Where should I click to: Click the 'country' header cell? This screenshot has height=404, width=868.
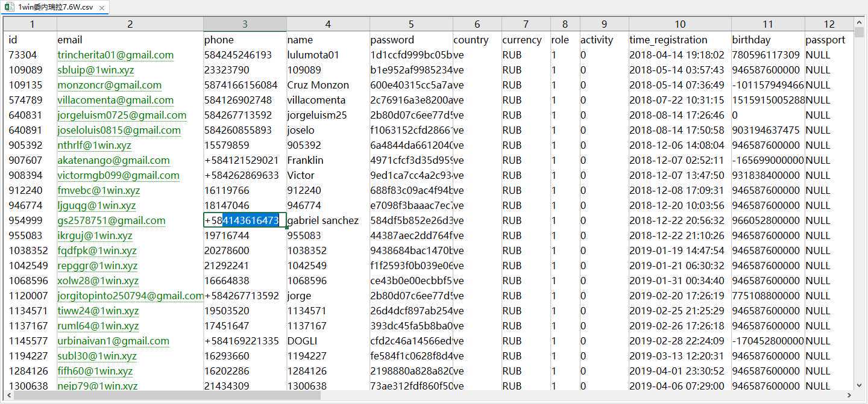tap(477, 40)
